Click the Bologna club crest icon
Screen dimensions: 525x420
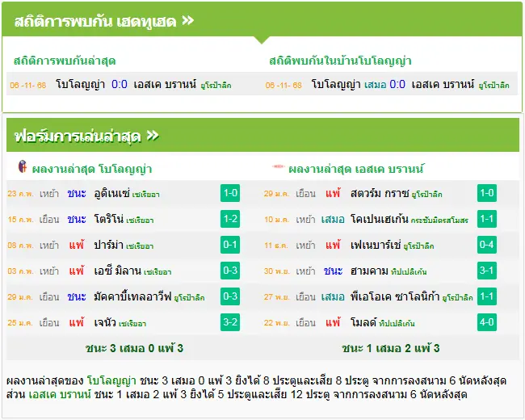(x=23, y=166)
